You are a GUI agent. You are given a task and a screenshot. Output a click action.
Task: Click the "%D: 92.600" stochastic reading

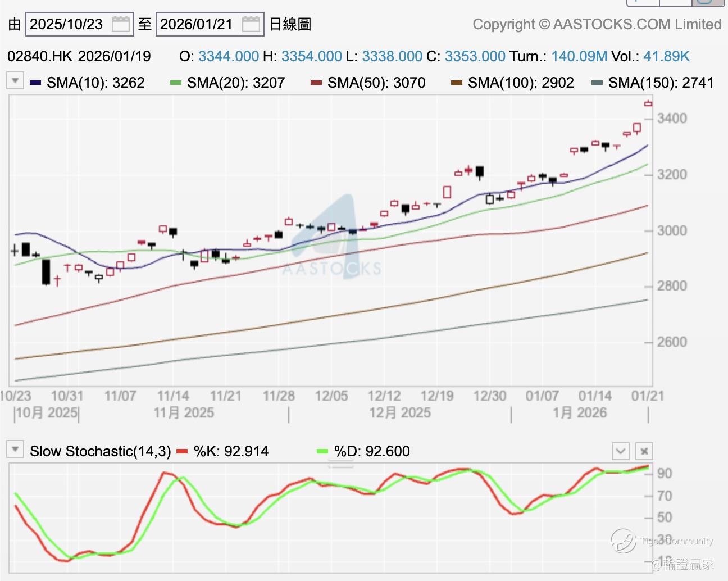pos(372,451)
